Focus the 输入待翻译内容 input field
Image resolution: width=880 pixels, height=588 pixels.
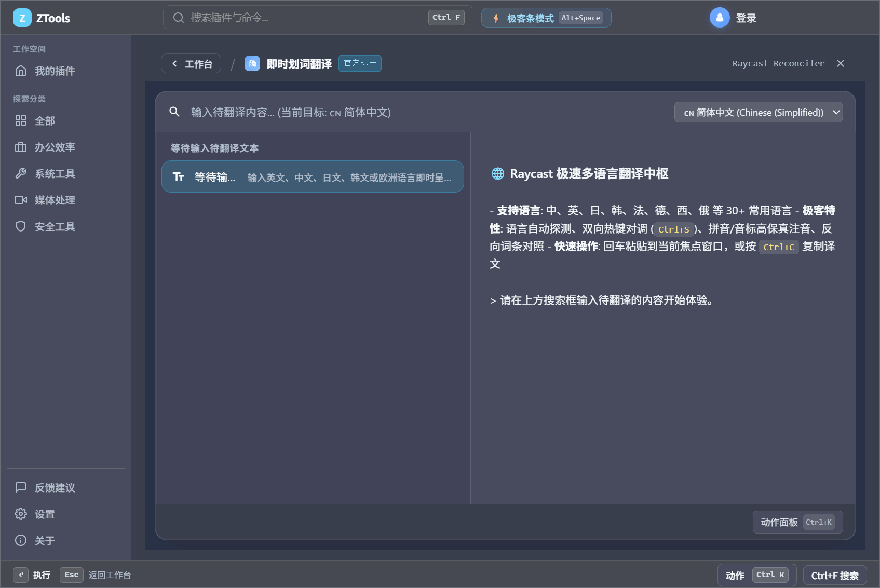click(426, 112)
